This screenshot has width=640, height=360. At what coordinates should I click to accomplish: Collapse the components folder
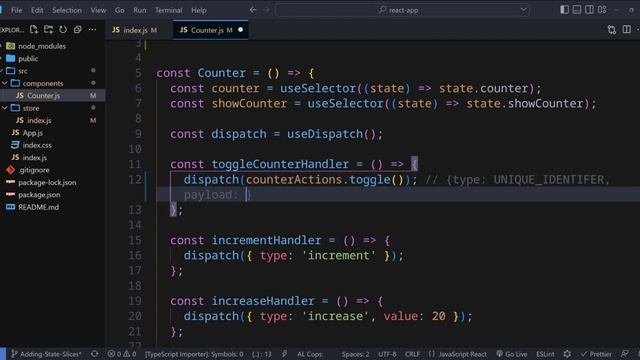point(42,83)
